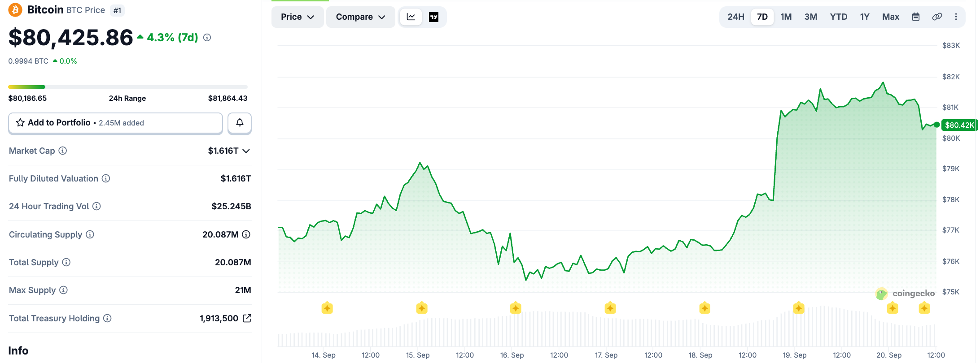Image resolution: width=980 pixels, height=363 pixels.
Task: Click the Info section heading
Action: pos(18,350)
